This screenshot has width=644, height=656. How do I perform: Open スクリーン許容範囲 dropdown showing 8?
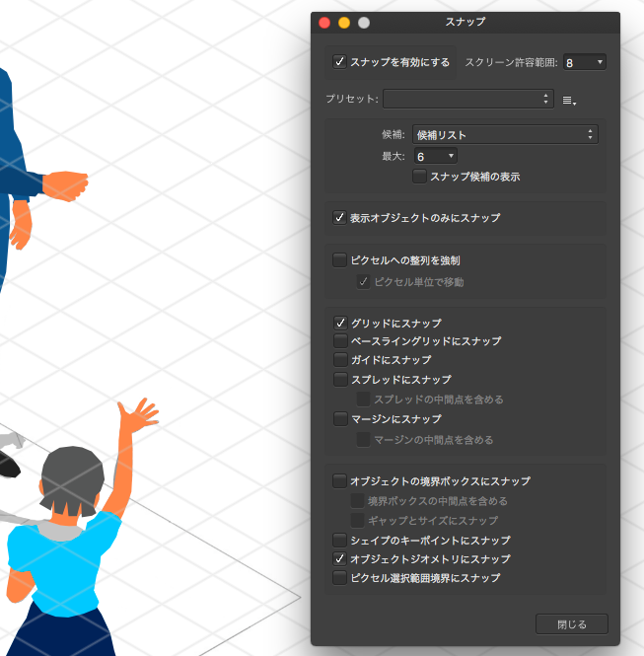click(x=584, y=62)
